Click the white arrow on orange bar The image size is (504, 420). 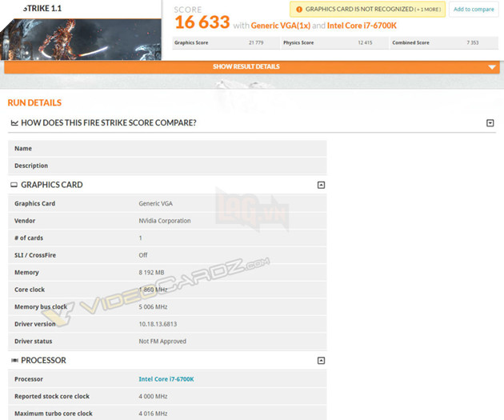[x=491, y=67]
